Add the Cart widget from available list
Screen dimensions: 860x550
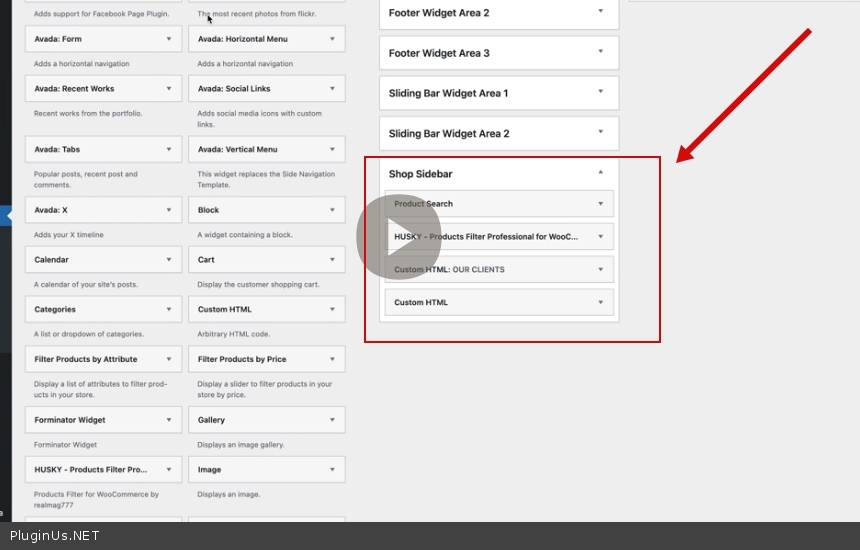255,260
